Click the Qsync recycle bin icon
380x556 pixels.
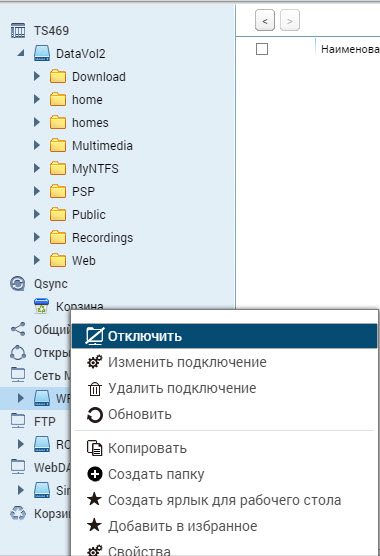(x=41, y=306)
